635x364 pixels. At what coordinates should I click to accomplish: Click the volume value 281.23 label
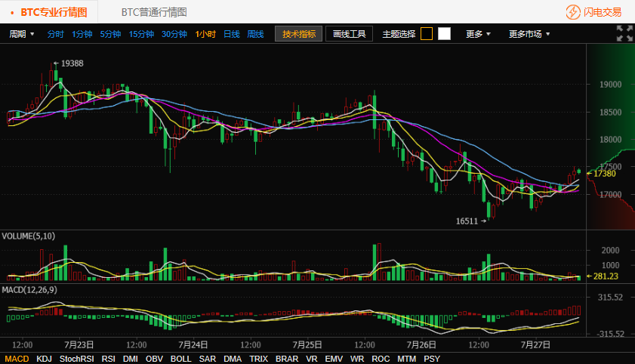click(606, 276)
